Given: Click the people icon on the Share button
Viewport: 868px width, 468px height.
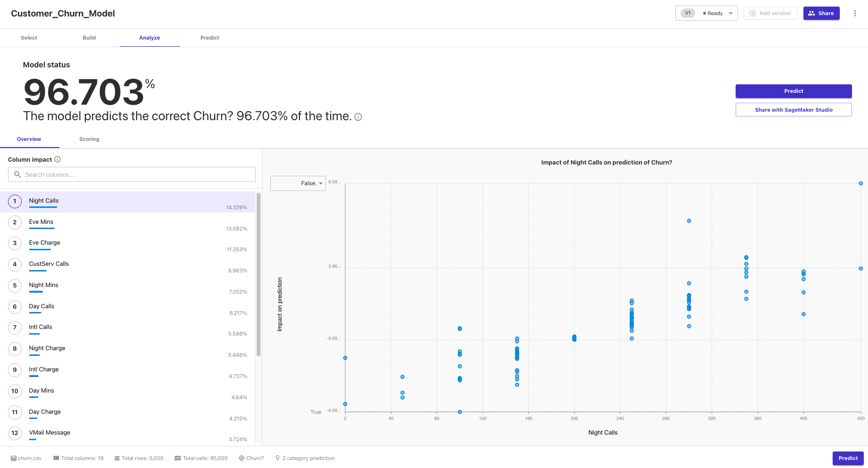Looking at the screenshot, I should [x=812, y=13].
